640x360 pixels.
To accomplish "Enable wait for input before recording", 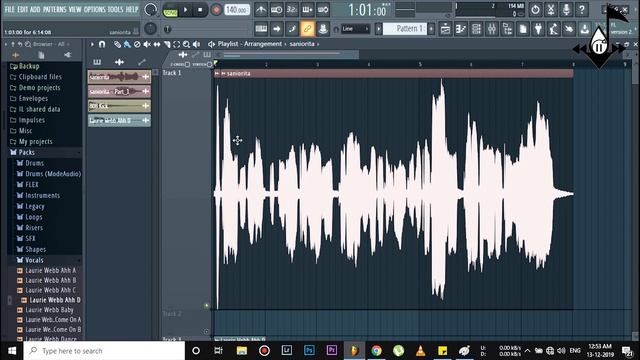I will 276,9.
